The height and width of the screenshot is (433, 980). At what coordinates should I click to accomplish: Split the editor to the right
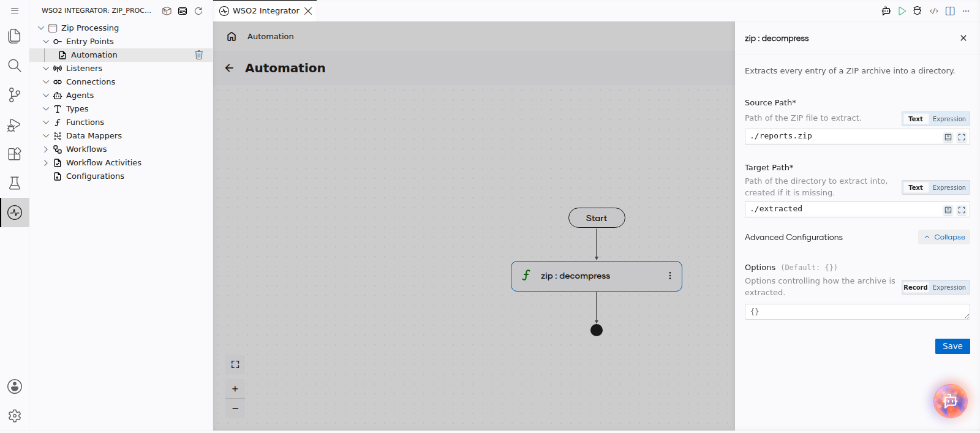click(x=950, y=11)
